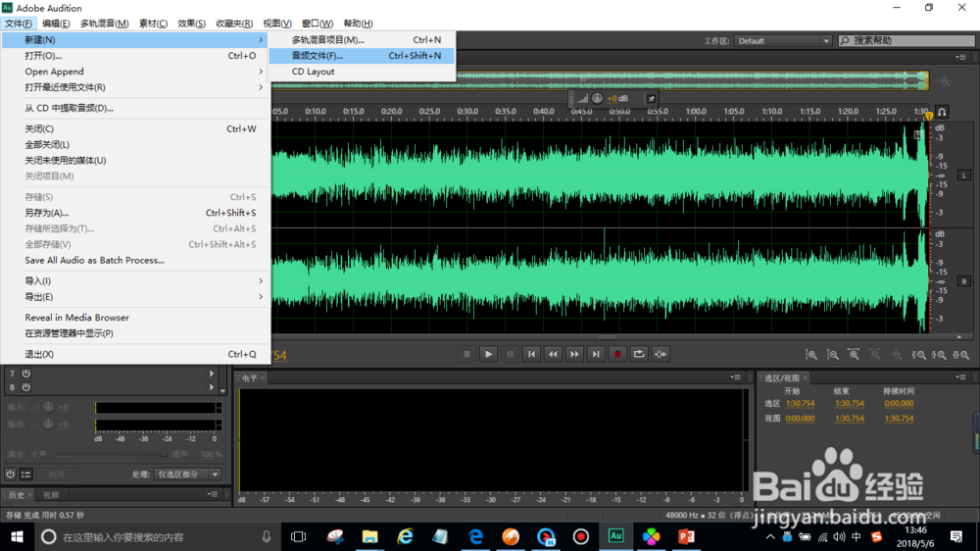
Task: Open the 选区/视图 panel options menu
Action: [960, 377]
